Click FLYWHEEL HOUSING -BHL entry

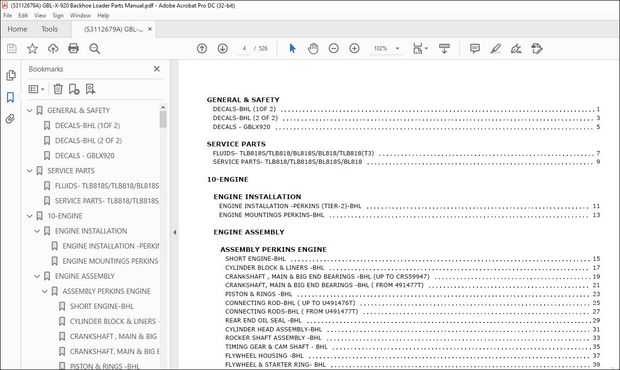coord(264,356)
